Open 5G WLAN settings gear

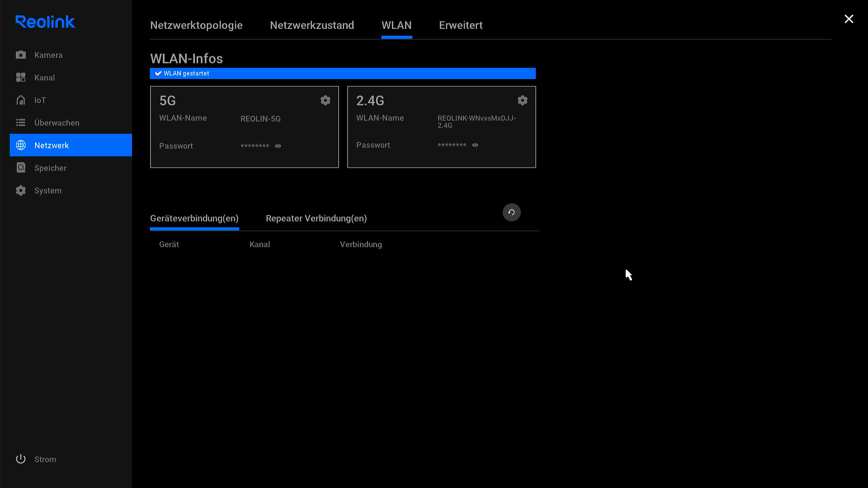(x=325, y=100)
